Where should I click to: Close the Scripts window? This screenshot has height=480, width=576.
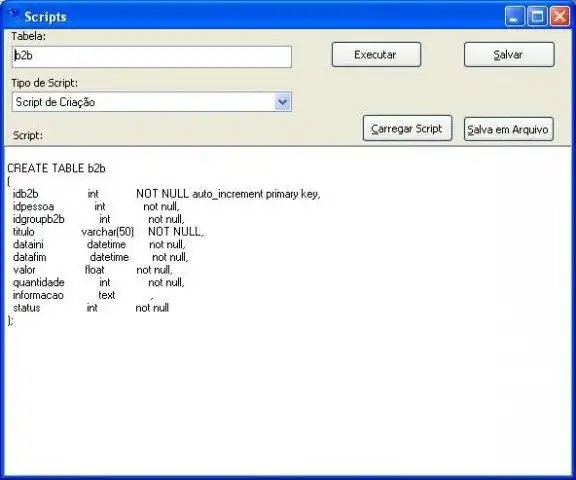tap(559, 17)
